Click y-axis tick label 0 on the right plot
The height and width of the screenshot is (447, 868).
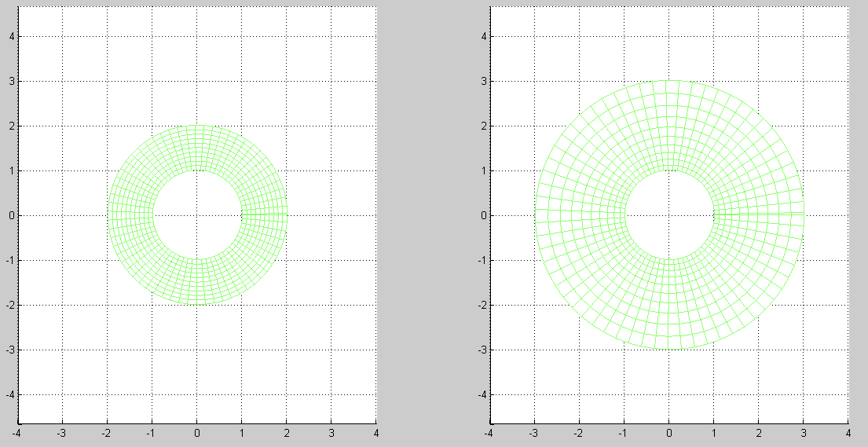(482, 215)
